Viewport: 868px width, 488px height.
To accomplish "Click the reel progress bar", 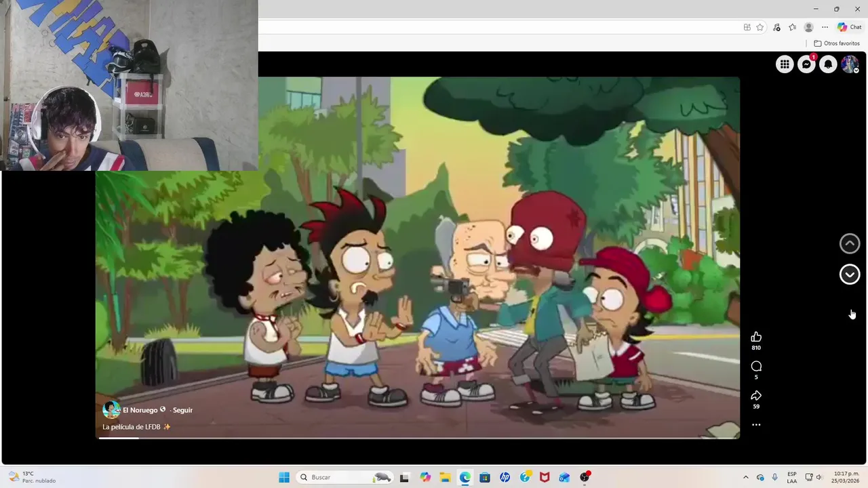I will (418, 439).
